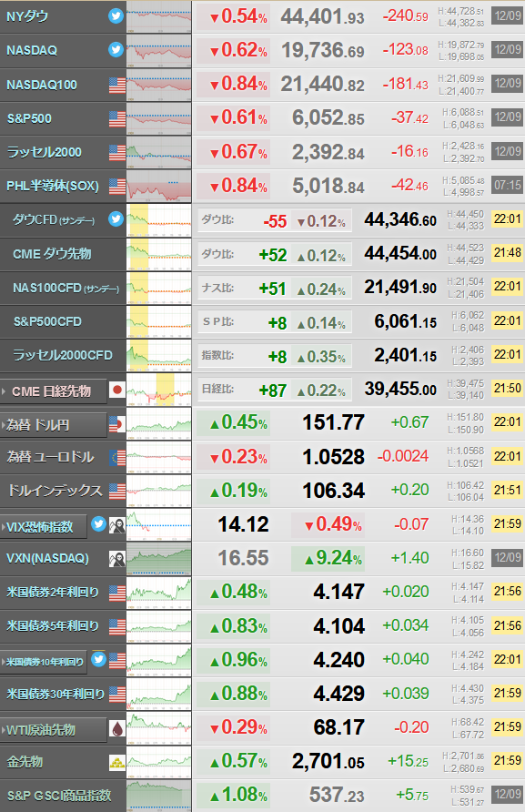
Task: Open the PHL半導体(SOX) mini chart
Action: pyautogui.click(x=158, y=186)
